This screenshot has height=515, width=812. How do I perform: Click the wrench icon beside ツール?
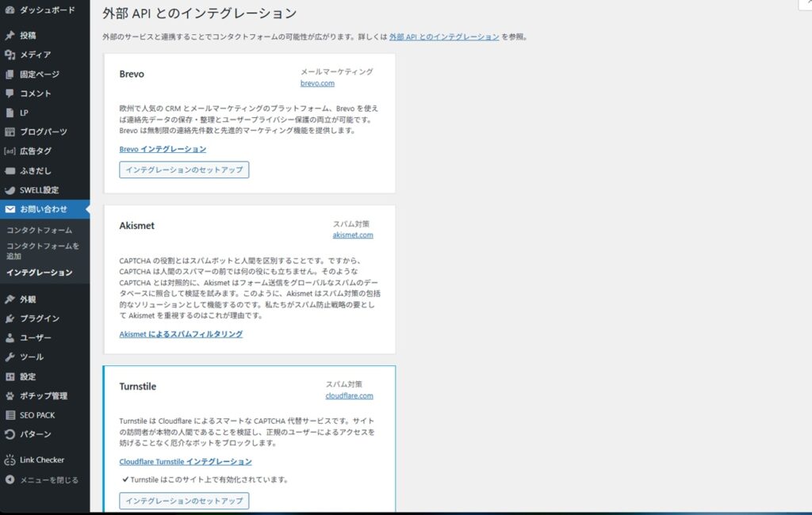(x=10, y=357)
